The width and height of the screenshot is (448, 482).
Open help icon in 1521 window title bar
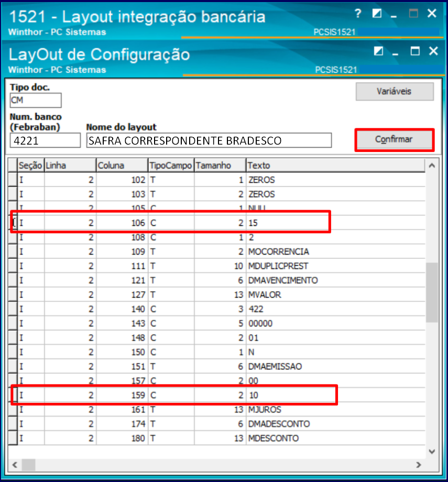tap(357, 14)
